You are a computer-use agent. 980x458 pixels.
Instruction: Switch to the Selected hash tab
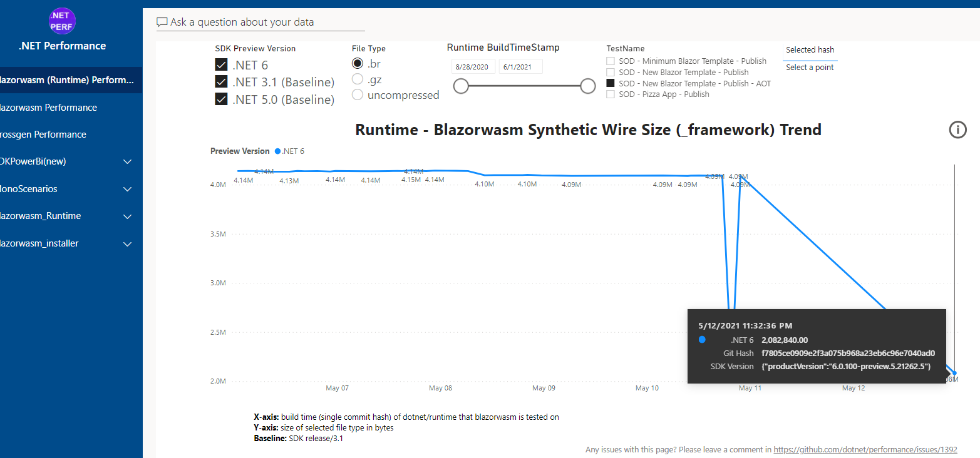pyautogui.click(x=810, y=49)
